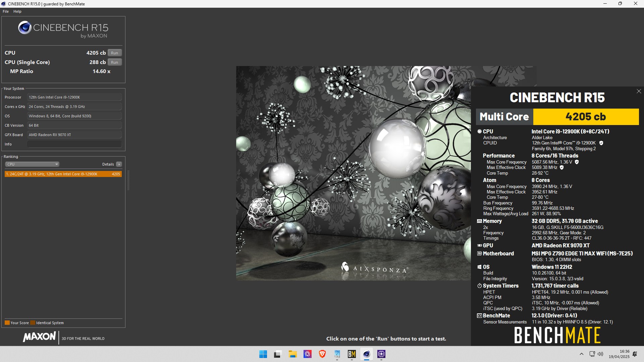Close the BenchMate result overlay
The width and height of the screenshot is (644, 362).
639,91
